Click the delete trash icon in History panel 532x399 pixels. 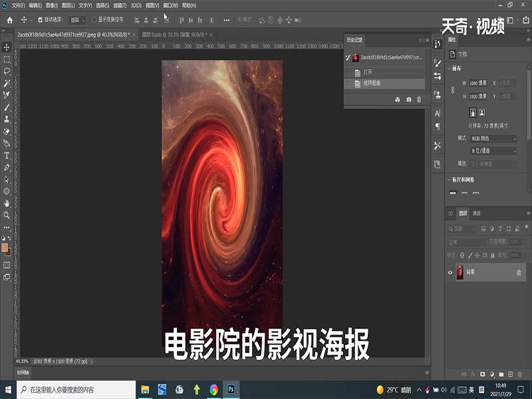click(418, 98)
